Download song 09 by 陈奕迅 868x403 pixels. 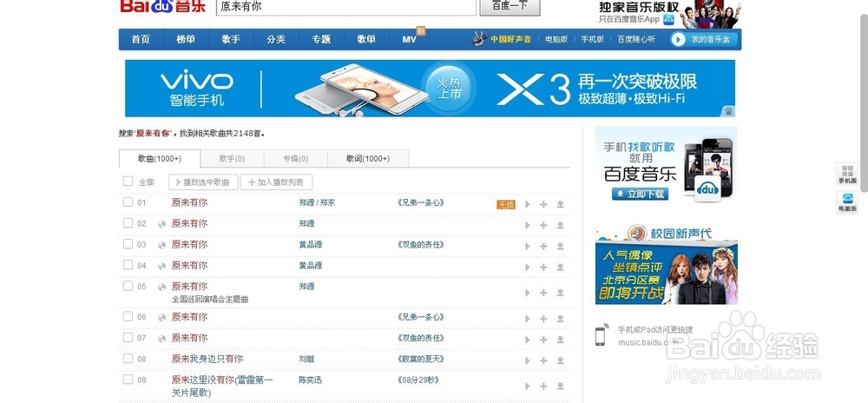(x=560, y=386)
